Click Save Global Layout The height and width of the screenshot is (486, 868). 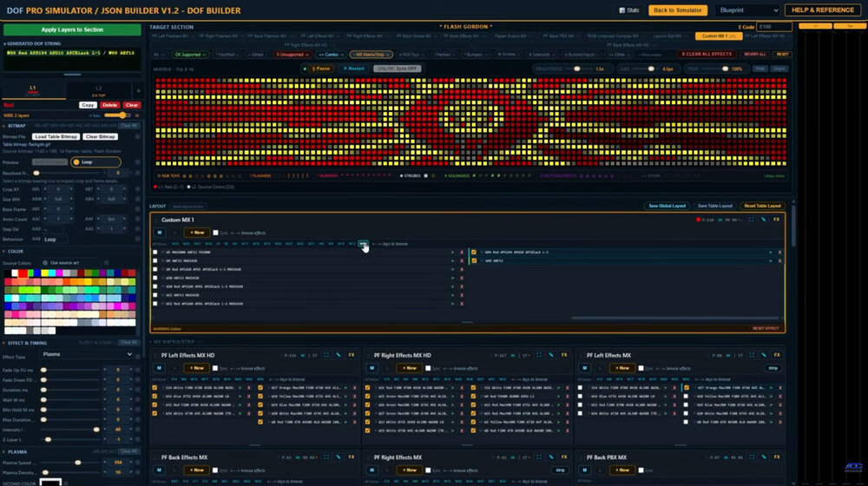coord(667,206)
